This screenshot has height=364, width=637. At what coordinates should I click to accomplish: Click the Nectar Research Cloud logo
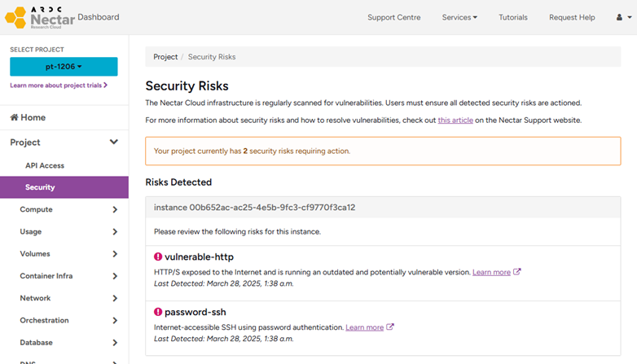pyautogui.click(x=39, y=17)
